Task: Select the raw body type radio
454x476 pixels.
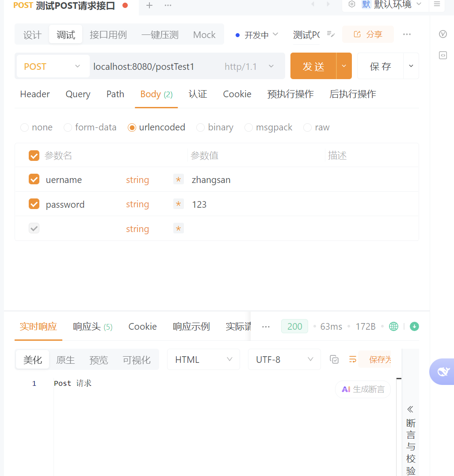Action: tap(307, 127)
